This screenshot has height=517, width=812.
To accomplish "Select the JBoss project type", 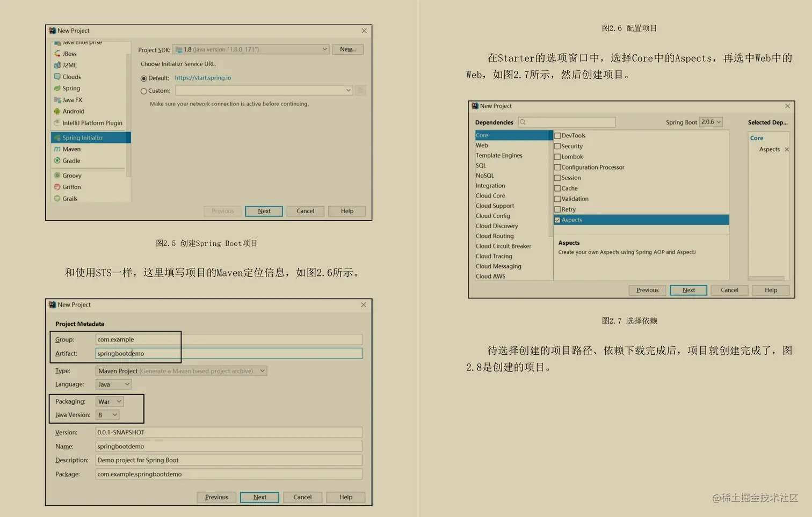I will [x=69, y=54].
